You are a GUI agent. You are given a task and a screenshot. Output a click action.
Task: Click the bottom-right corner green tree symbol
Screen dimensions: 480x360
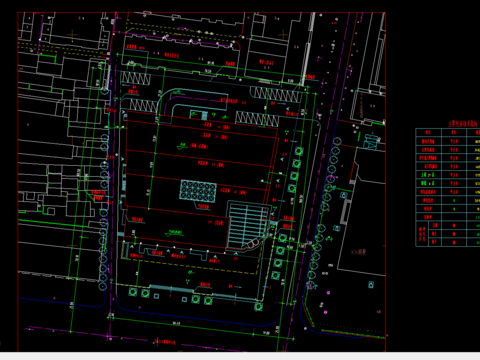coord(258,307)
